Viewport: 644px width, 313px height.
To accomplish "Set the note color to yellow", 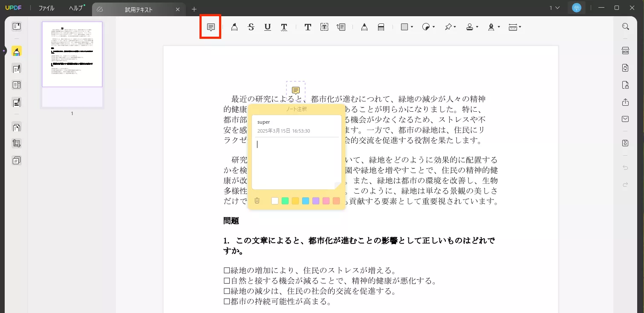I will pyautogui.click(x=295, y=201).
